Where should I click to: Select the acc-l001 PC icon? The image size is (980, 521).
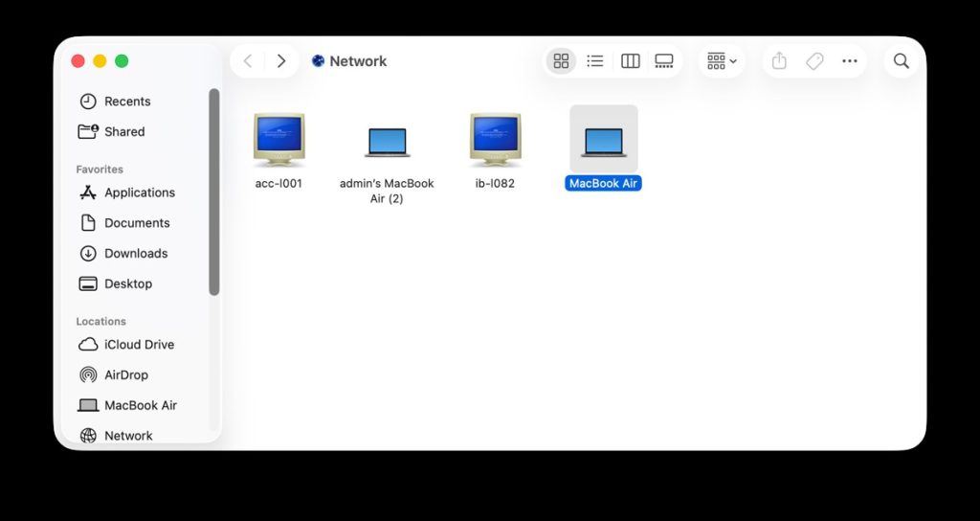point(278,139)
